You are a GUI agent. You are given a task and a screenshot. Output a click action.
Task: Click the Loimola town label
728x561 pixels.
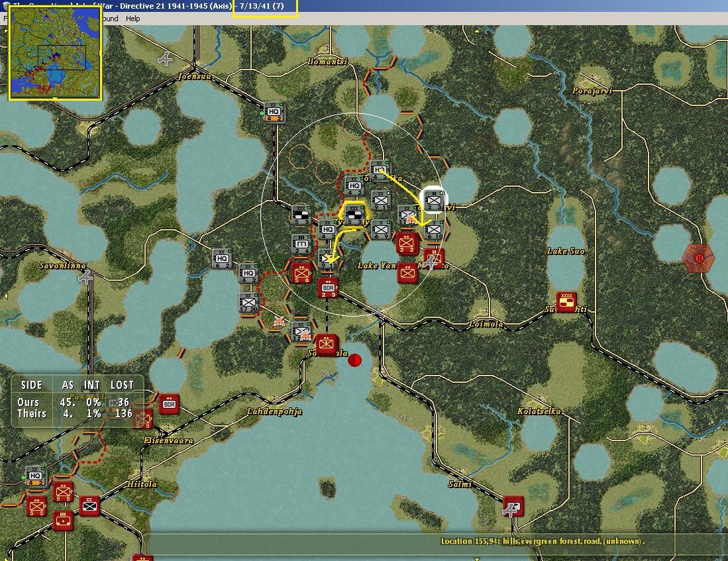click(x=486, y=324)
